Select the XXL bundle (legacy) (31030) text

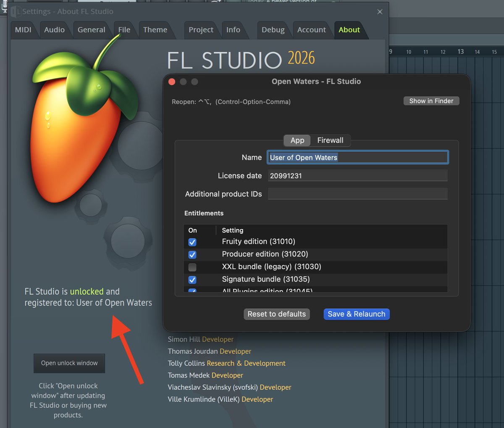pyautogui.click(x=272, y=267)
